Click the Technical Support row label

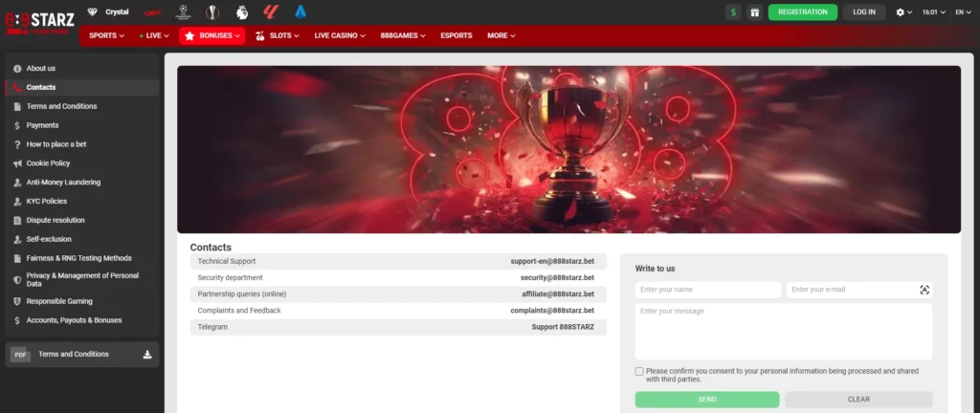click(x=226, y=261)
